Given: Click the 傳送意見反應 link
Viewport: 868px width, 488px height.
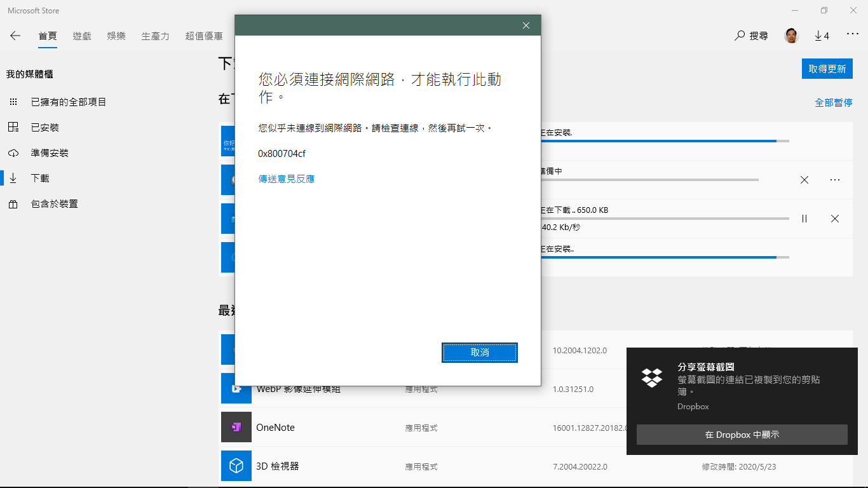Looking at the screenshot, I should pos(287,179).
